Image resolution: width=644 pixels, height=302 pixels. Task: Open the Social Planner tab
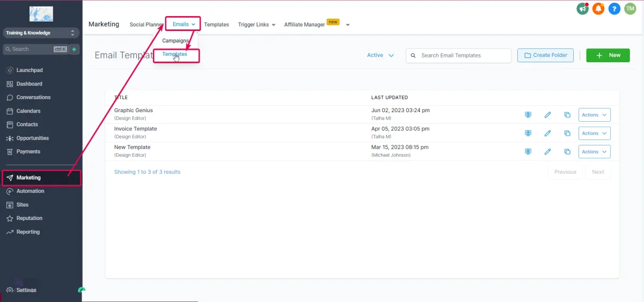click(x=146, y=25)
